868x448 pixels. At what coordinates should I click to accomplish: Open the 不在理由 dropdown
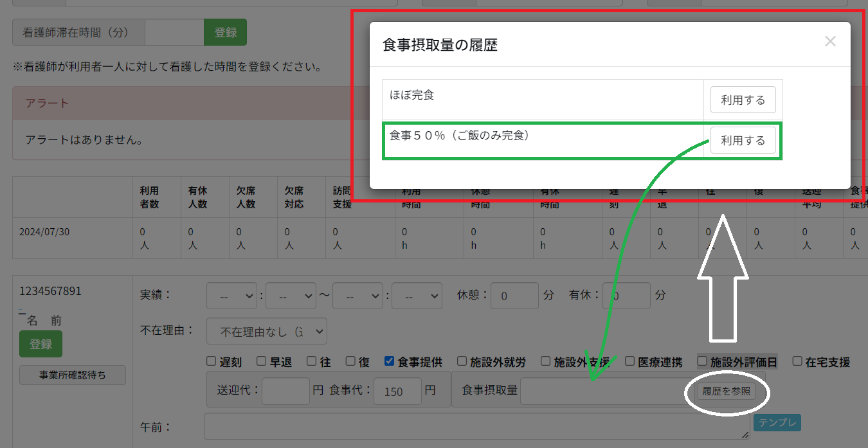[x=266, y=332]
